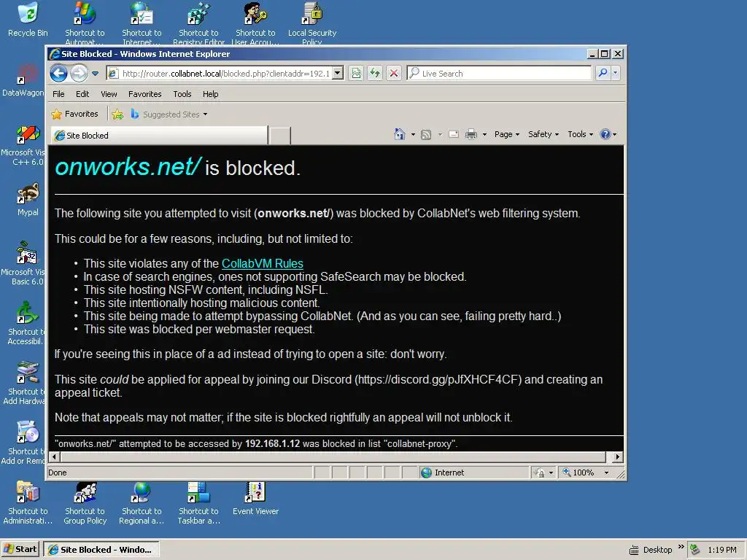The image size is (747, 560).
Task: Click the Print icon
Action: pos(471,134)
